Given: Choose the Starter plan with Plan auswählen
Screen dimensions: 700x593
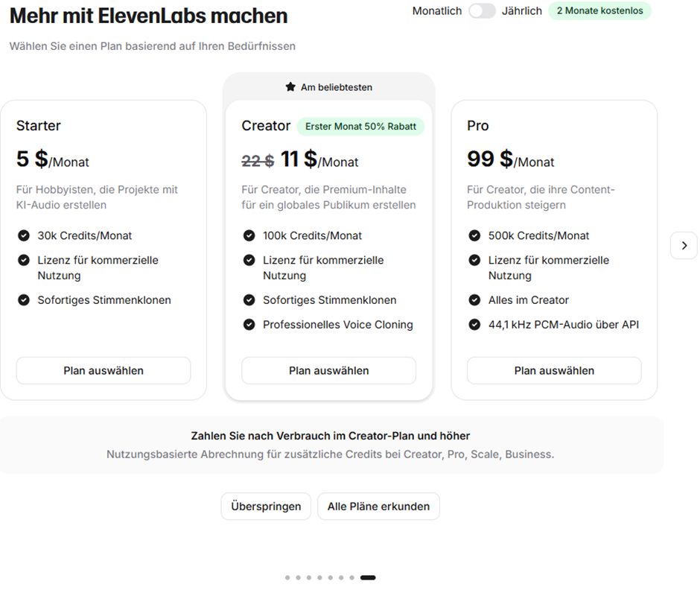Looking at the screenshot, I should pyautogui.click(x=104, y=370).
